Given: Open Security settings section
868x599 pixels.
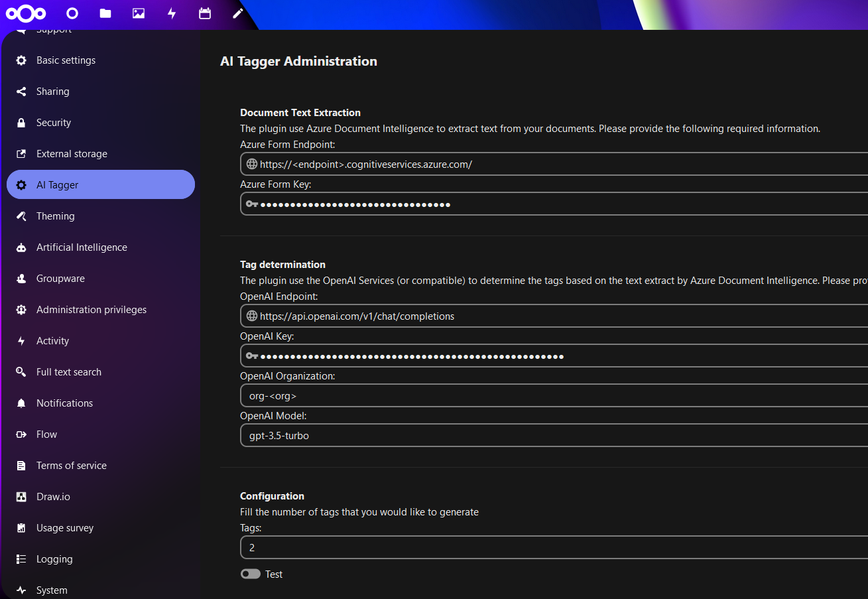Looking at the screenshot, I should pyautogui.click(x=53, y=123).
